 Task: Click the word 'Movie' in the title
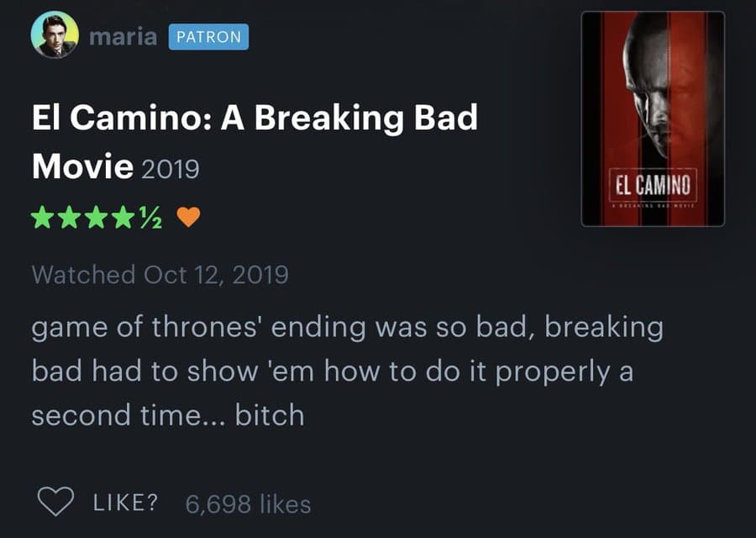(x=82, y=166)
